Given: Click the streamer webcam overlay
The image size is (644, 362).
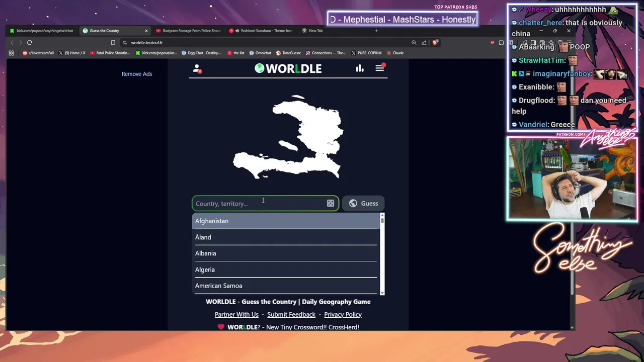Looking at the screenshot, I should pos(572,179).
